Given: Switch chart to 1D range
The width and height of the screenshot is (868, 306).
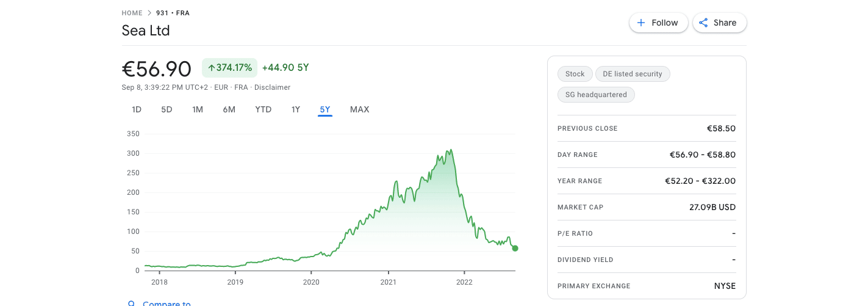Looking at the screenshot, I should (x=137, y=109).
